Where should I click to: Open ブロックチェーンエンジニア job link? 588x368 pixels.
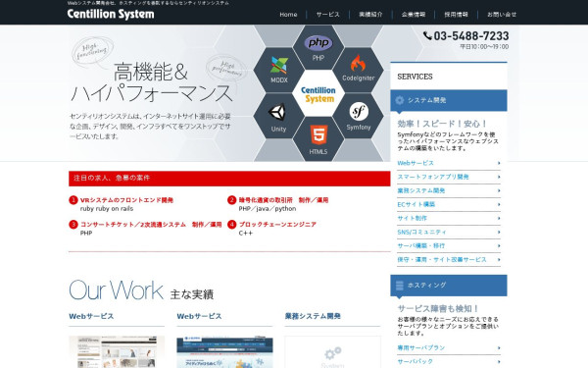277,225
